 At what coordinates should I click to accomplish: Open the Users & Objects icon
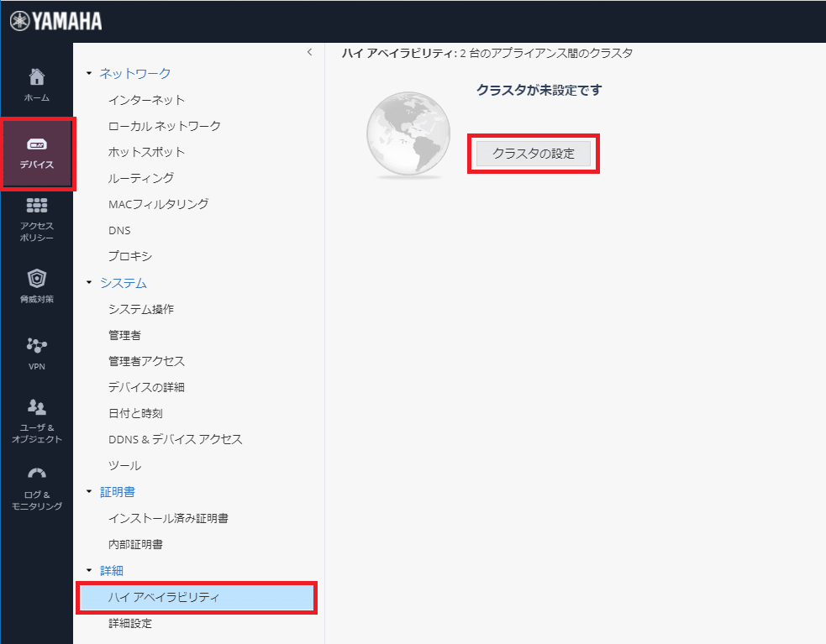coord(37,408)
